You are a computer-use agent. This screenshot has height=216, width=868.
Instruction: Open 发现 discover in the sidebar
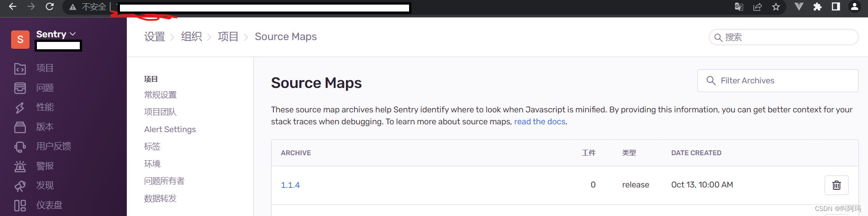pos(45,186)
